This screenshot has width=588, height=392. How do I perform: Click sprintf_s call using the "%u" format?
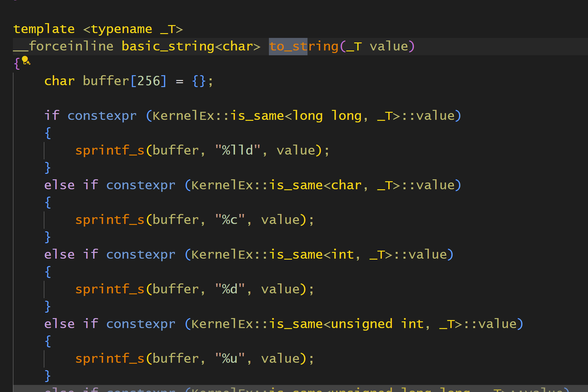[110, 359]
